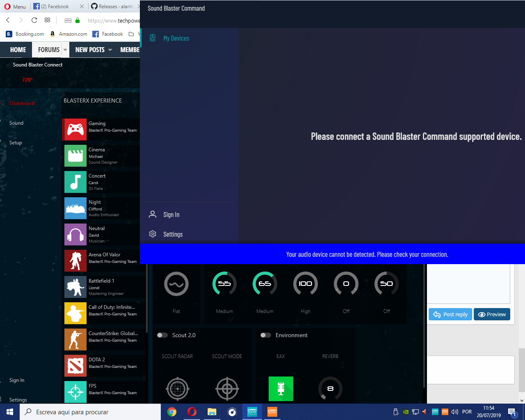
Task: Open the Opera speed dial grid icon
Action: pos(48,20)
